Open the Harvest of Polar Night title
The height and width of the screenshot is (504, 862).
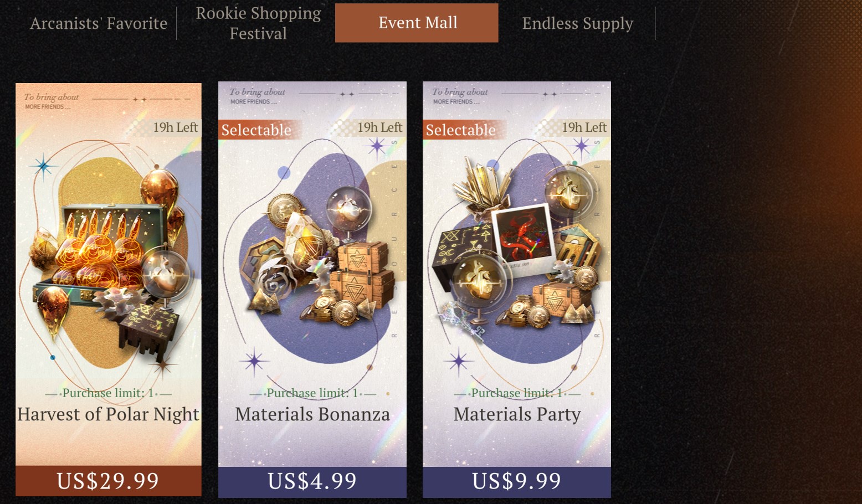point(109,414)
